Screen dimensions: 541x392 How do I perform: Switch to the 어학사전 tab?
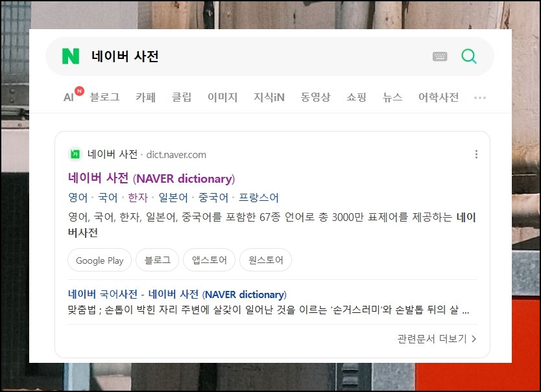(439, 97)
